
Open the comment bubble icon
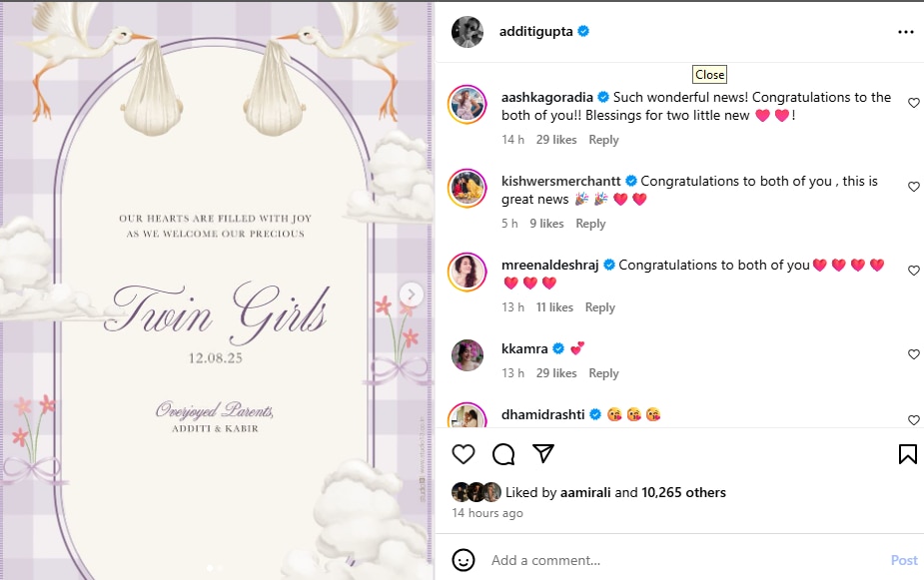coord(503,454)
